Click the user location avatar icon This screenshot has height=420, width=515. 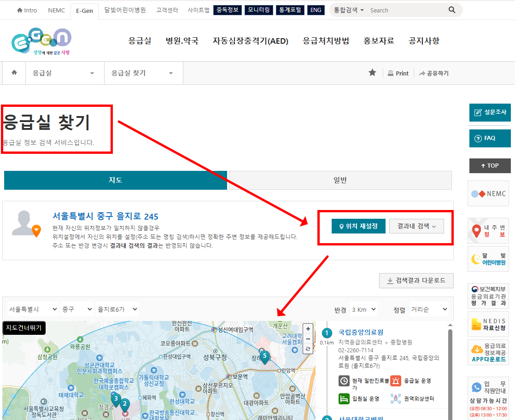(x=26, y=224)
